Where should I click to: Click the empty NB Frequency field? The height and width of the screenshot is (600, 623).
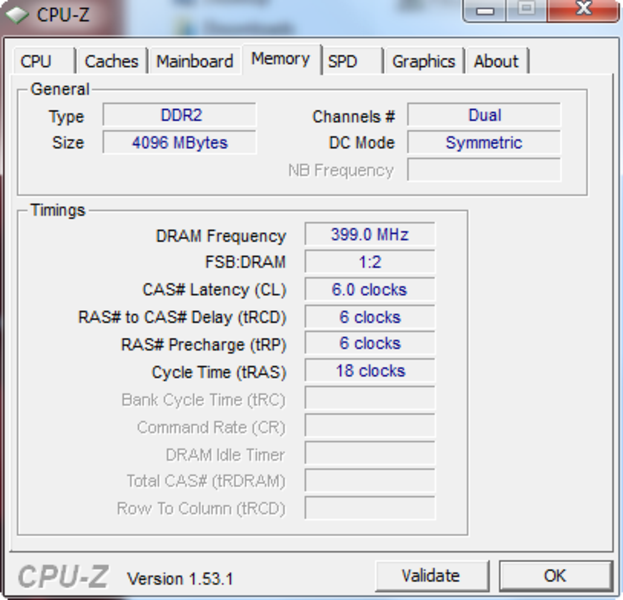[x=484, y=170]
